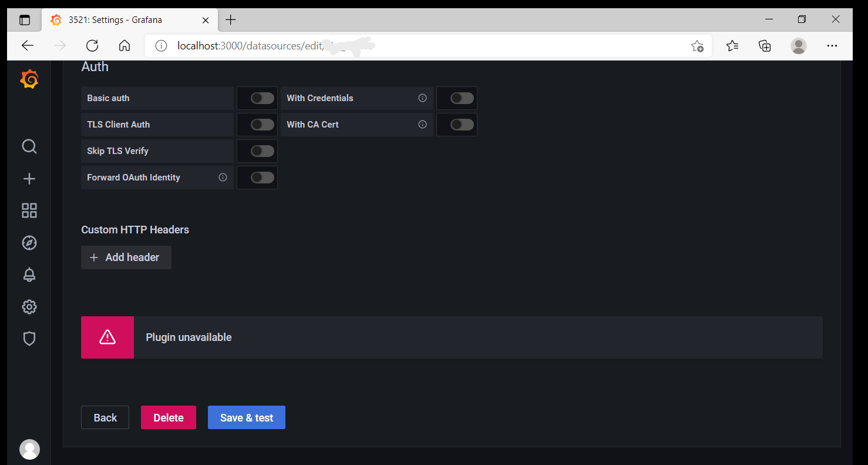Enable the Forward OAuth Identity toggle
The height and width of the screenshot is (465, 868).
(262, 178)
